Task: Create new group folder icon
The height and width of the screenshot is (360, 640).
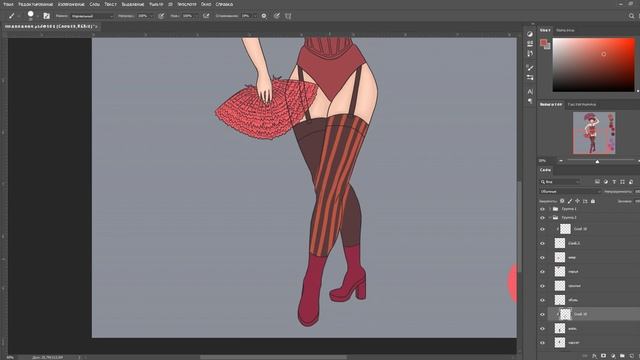Action: [622, 356]
